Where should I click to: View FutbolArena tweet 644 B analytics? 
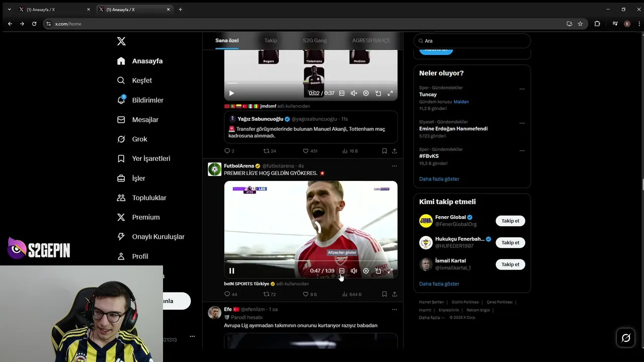pyautogui.click(x=352, y=294)
